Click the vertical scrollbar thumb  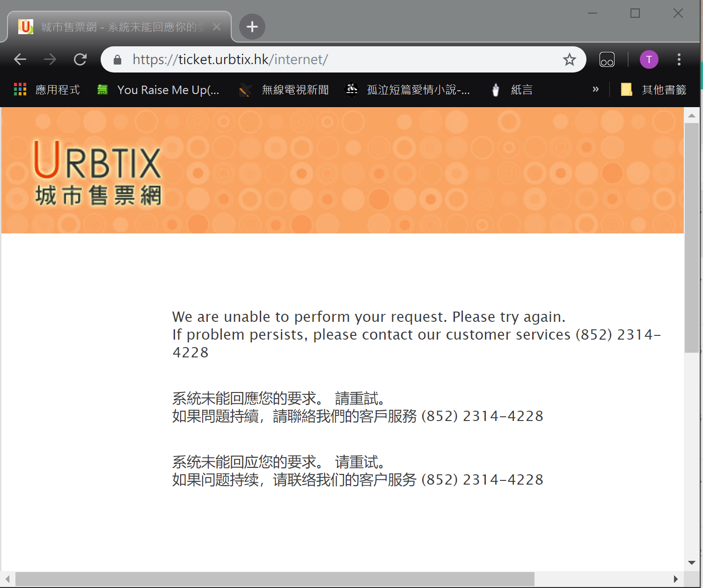(x=692, y=238)
